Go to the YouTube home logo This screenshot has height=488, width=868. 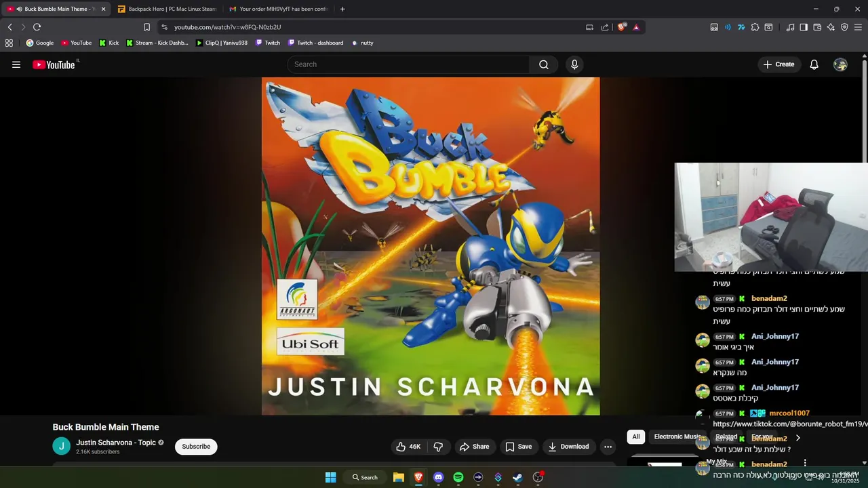[x=54, y=64]
